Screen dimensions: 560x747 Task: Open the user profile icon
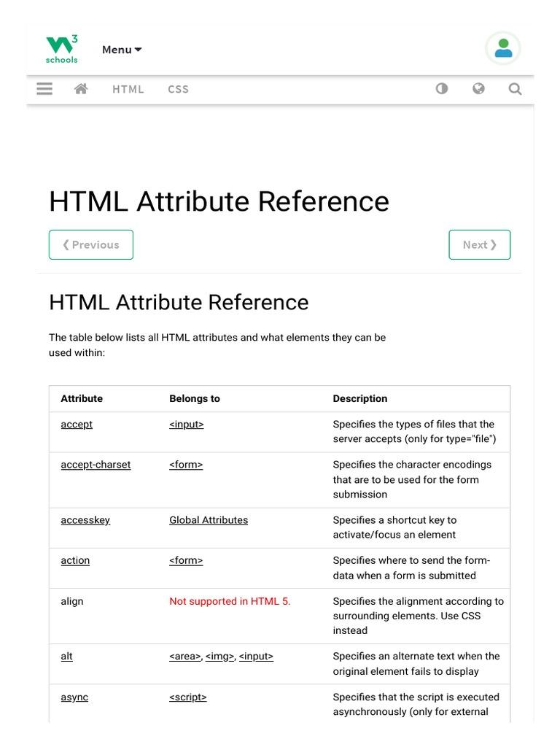pos(503,49)
